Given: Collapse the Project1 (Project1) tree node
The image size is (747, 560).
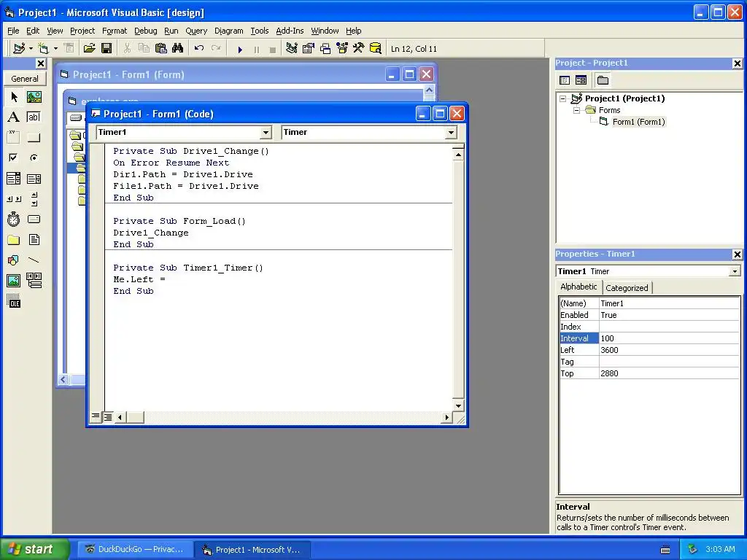Looking at the screenshot, I should [x=562, y=98].
